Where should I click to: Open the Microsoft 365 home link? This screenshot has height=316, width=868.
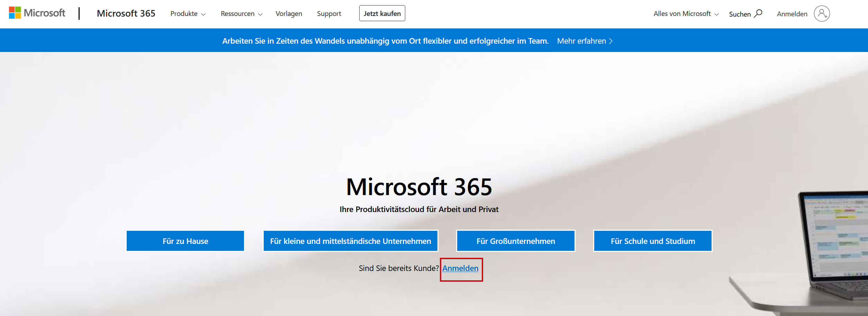click(x=126, y=14)
